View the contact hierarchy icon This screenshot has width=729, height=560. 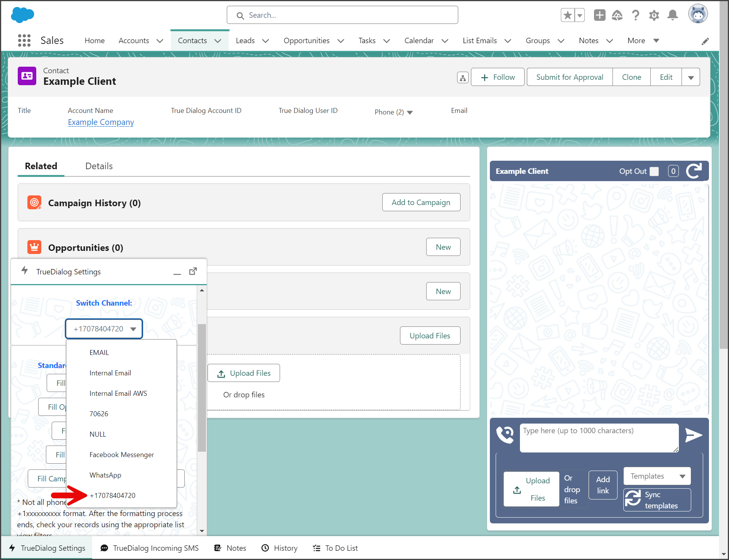click(x=462, y=77)
